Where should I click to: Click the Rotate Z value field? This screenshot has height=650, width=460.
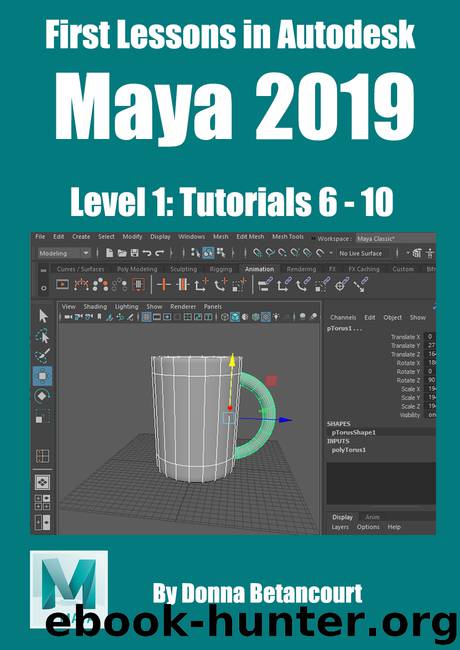pyautogui.click(x=431, y=380)
